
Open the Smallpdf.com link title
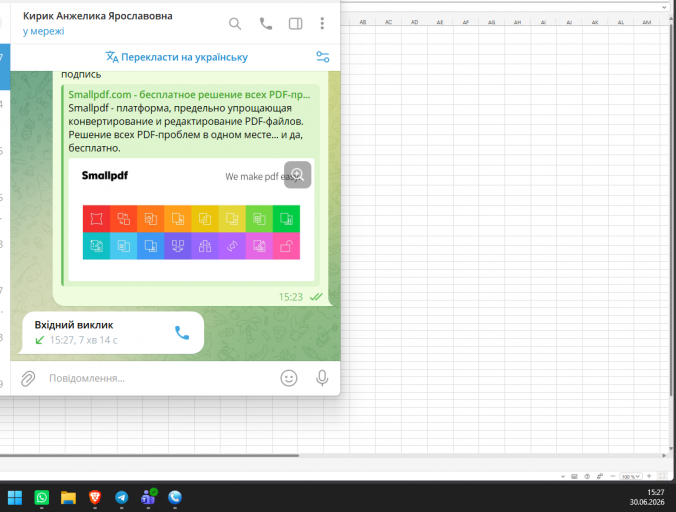point(189,94)
